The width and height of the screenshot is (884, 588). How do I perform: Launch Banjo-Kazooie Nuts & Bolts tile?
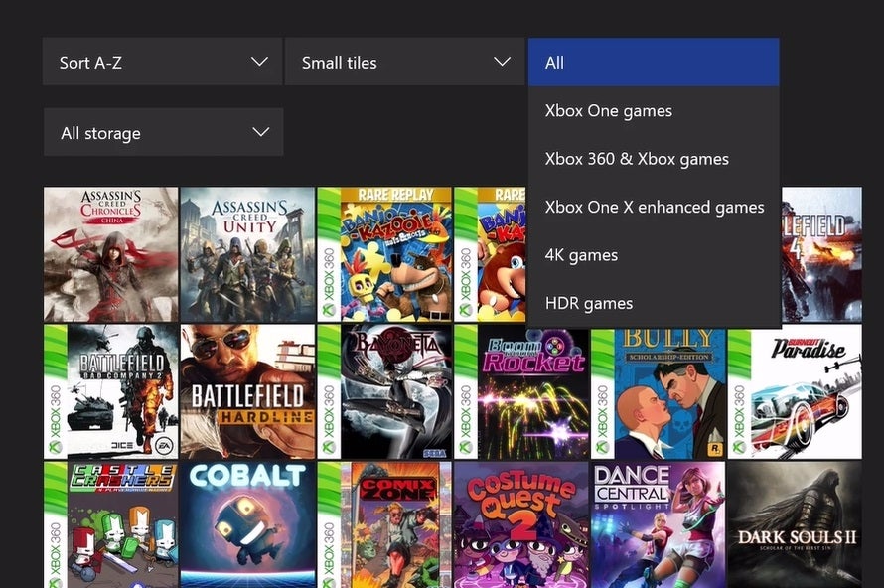pos(384,254)
